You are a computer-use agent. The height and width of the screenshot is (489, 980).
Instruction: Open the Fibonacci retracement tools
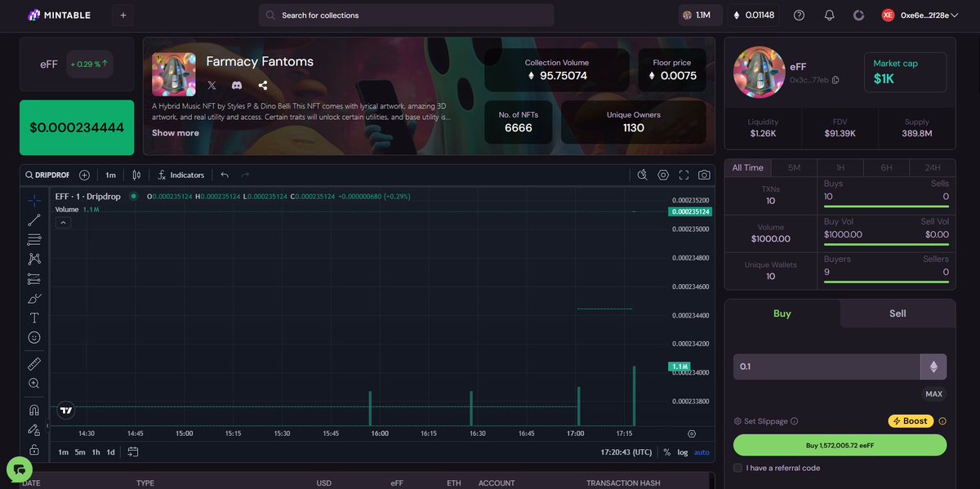pyautogui.click(x=34, y=239)
